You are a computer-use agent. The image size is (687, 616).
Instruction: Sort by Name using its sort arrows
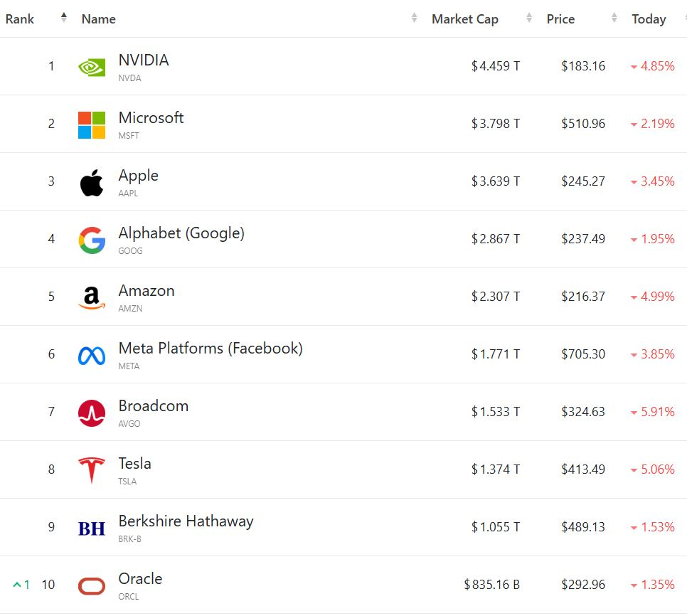(x=414, y=18)
